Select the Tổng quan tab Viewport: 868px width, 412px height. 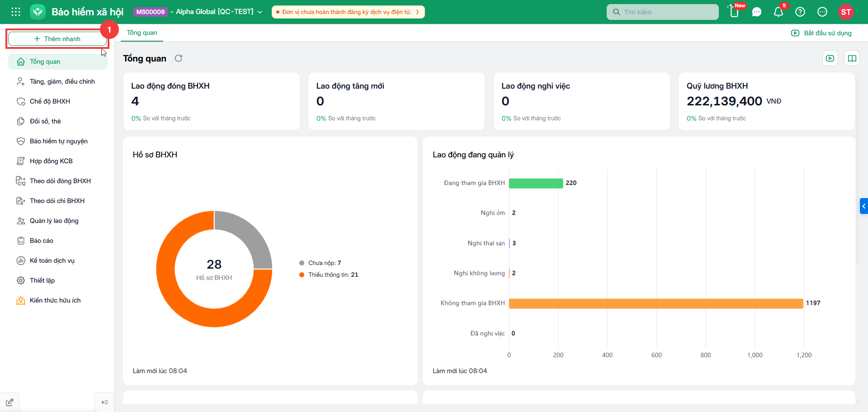tap(142, 33)
